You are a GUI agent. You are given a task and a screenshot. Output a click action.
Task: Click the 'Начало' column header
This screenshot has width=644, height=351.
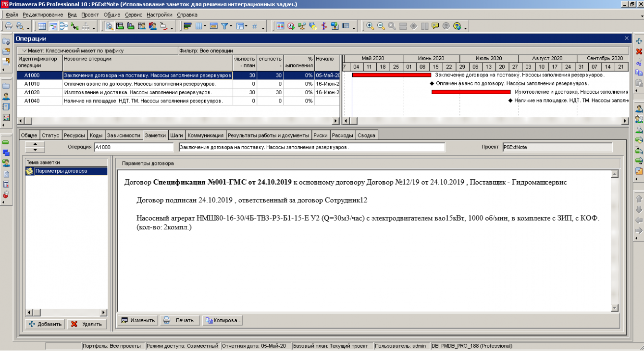[x=327, y=62]
